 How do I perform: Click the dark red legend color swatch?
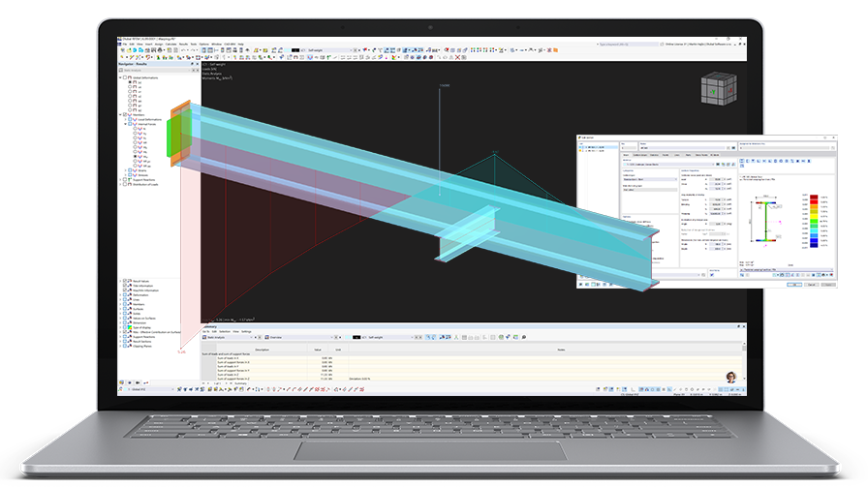coord(814,197)
